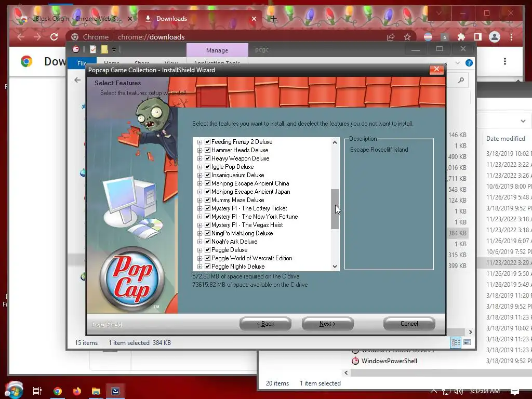Click File Explorer help question icon
This screenshot has height=399, width=532.
[x=469, y=63]
